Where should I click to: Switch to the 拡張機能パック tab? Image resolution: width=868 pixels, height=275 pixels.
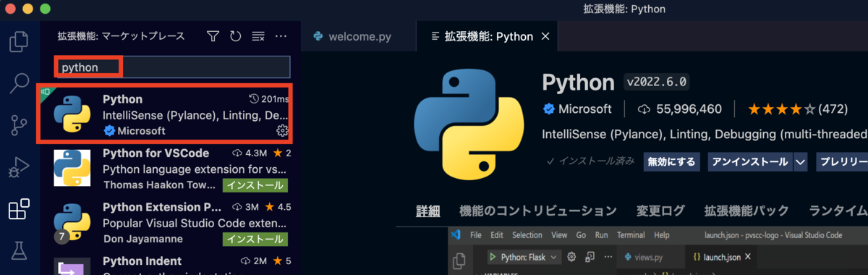point(746,211)
